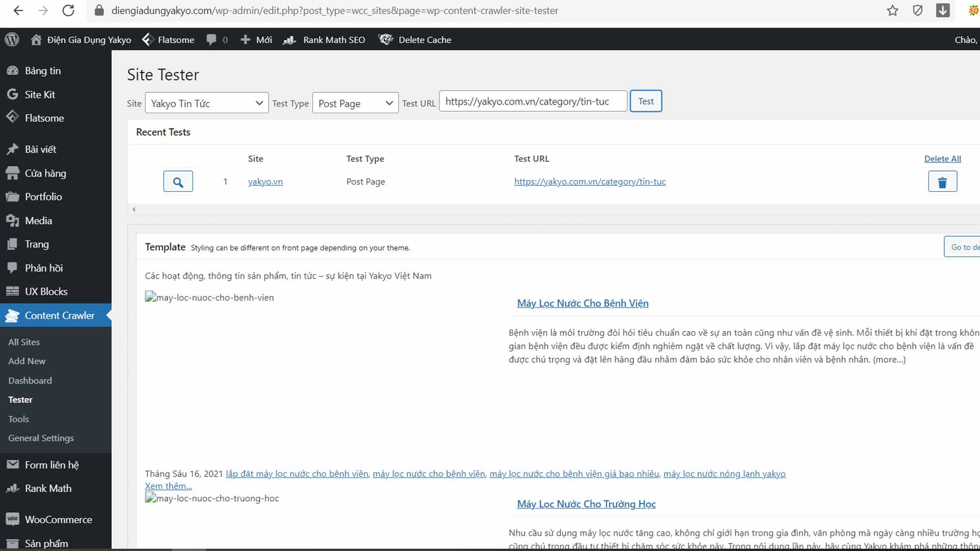Image resolution: width=980 pixels, height=551 pixels.
Task: Open second tag máy lọc nước cho bệnh viện
Action: click(x=429, y=474)
